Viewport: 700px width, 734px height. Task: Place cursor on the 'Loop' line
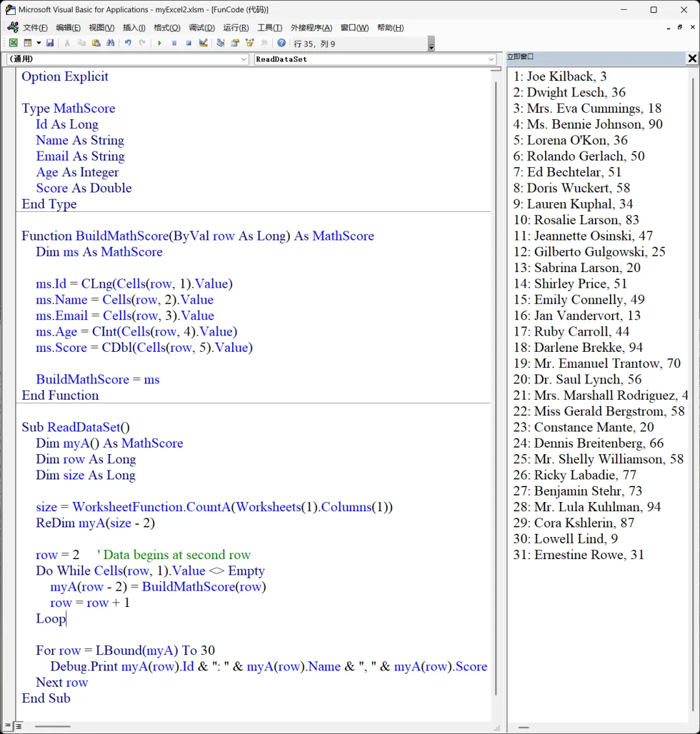pos(51,619)
